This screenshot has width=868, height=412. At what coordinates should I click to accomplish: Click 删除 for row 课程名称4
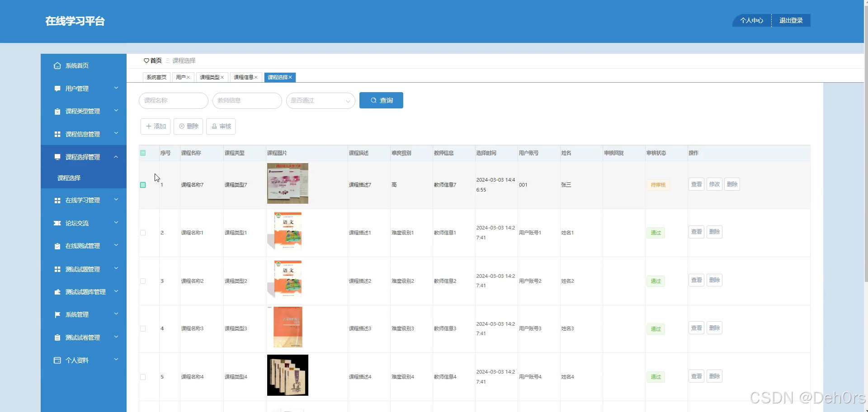(x=714, y=376)
